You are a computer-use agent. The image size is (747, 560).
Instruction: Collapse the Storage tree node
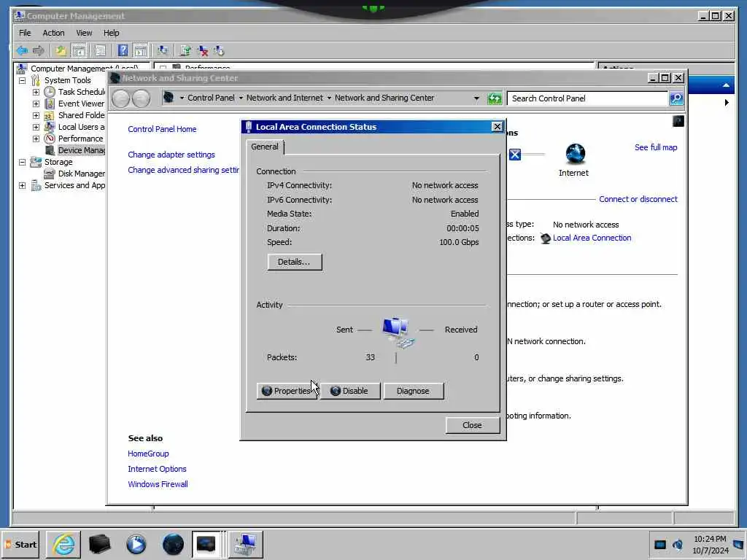(x=22, y=162)
